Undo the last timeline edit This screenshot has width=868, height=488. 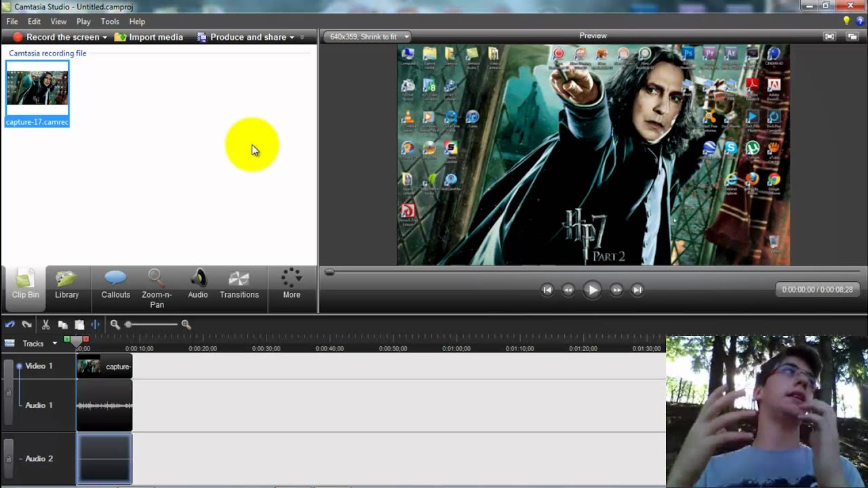click(10, 325)
